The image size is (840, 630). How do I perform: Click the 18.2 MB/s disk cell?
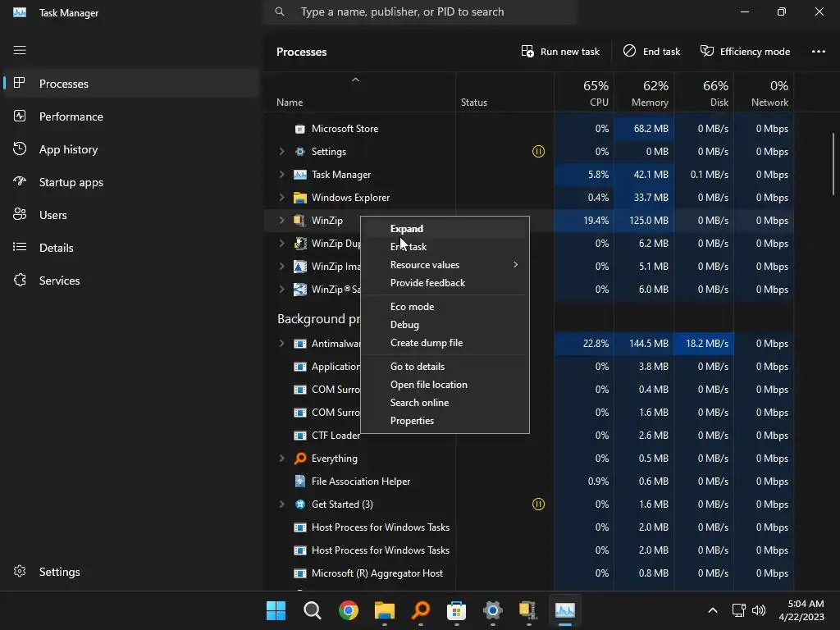(704, 344)
